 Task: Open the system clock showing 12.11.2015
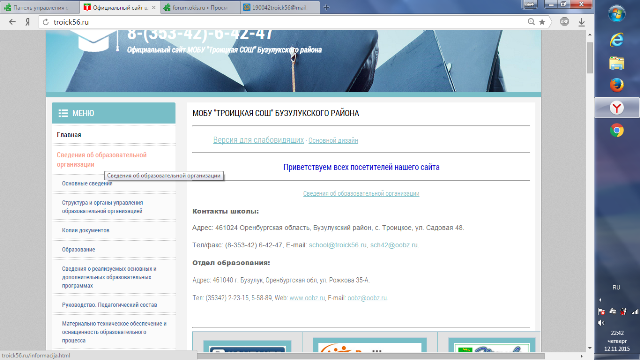pyautogui.click(x=617, y=341)
